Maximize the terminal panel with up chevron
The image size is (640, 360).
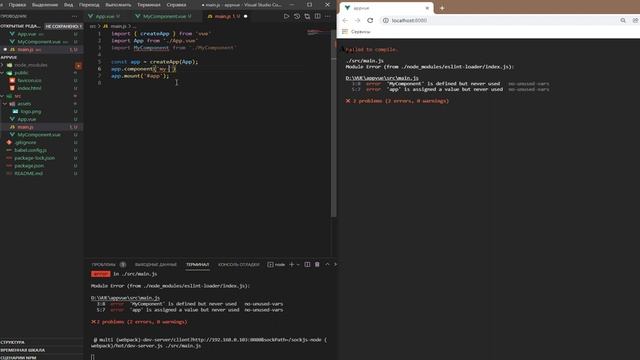(x=327, y=264)
